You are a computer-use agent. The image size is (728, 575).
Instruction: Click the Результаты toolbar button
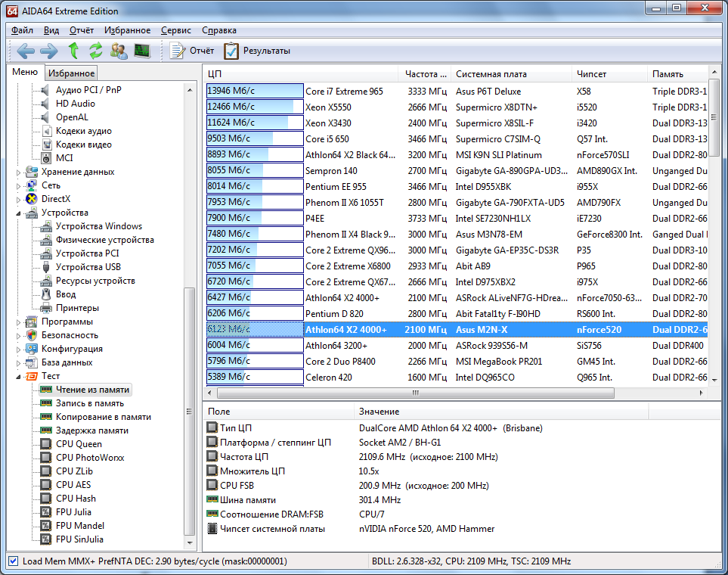pos(257,51)
